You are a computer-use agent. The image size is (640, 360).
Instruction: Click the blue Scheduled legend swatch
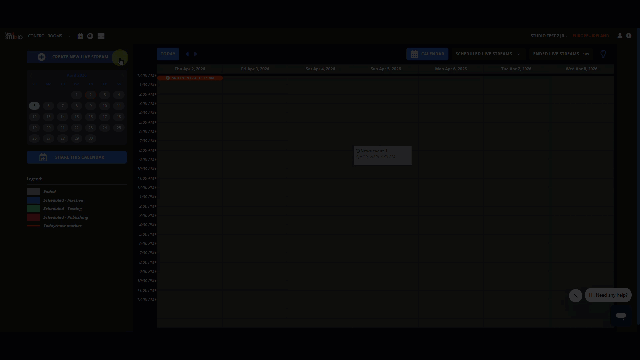pos(33,200)
